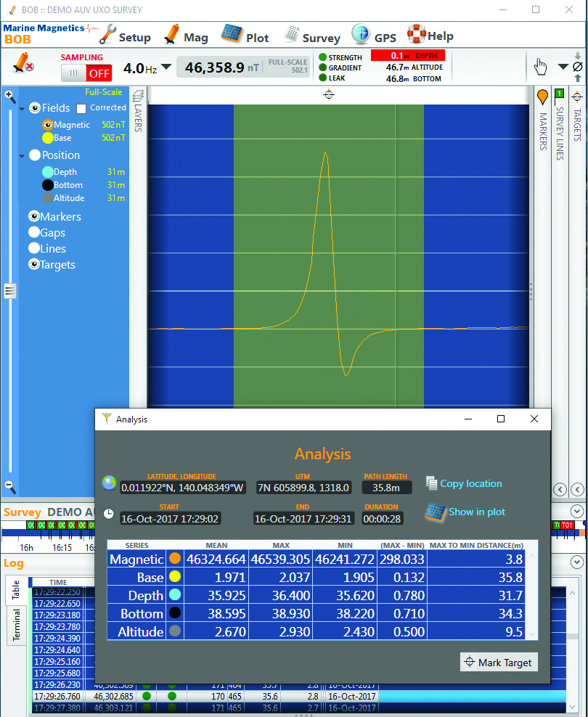Toggle Position visibility circle
Screen dimensions: 588x717
[x=35, y=155]
